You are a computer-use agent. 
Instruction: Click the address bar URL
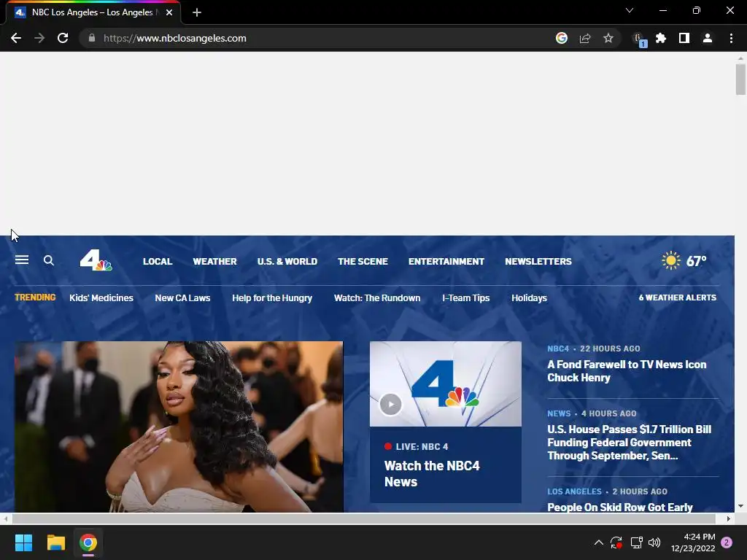click(x=175, y=38)
